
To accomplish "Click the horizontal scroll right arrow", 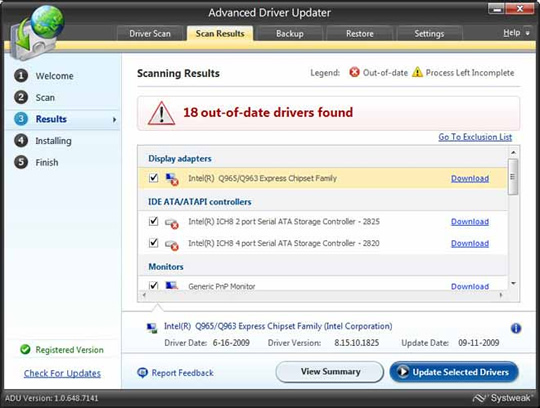I will 501,295.
